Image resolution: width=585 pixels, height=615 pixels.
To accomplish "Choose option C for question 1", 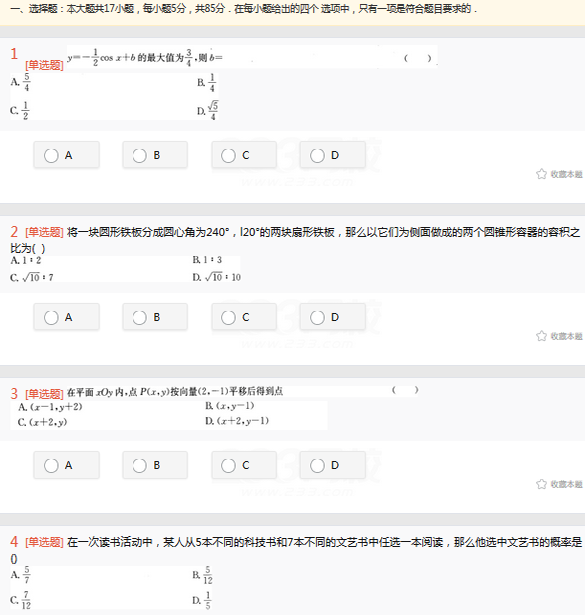I will 244,155.
